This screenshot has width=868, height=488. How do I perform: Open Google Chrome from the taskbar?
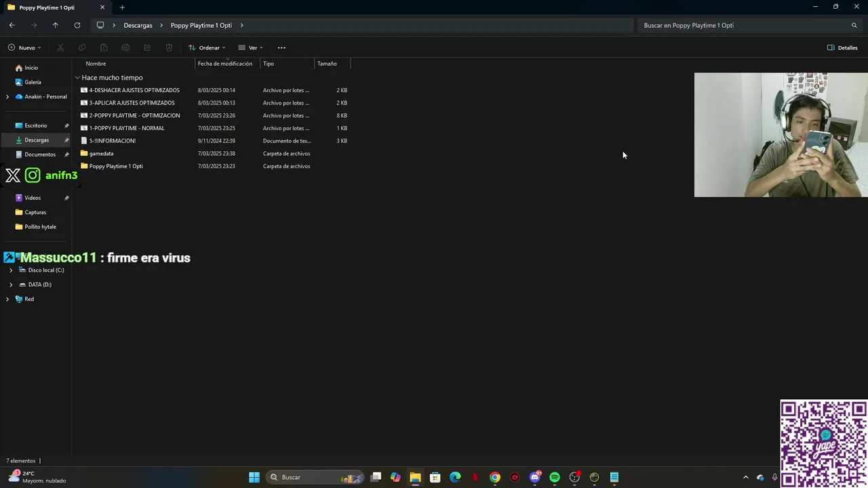point(495,477)
